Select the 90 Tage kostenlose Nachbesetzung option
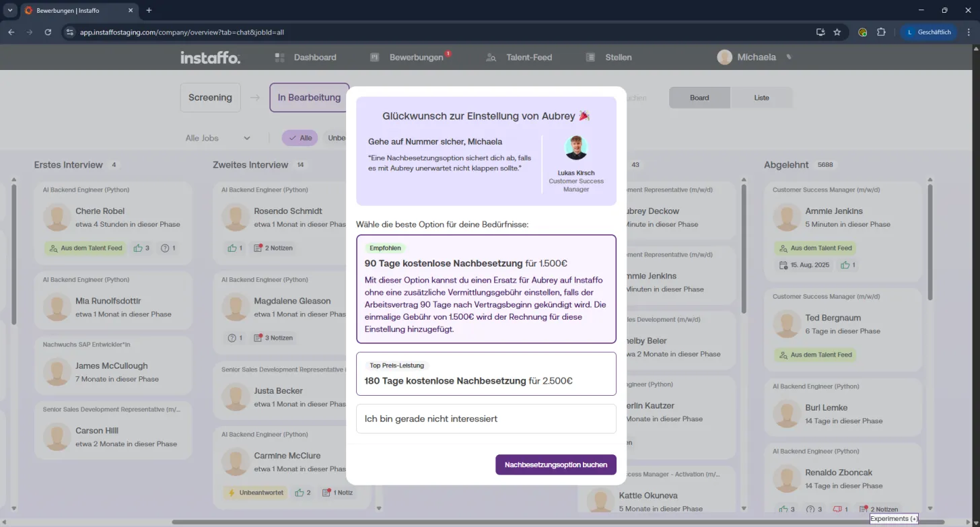 tap(486, 289)
